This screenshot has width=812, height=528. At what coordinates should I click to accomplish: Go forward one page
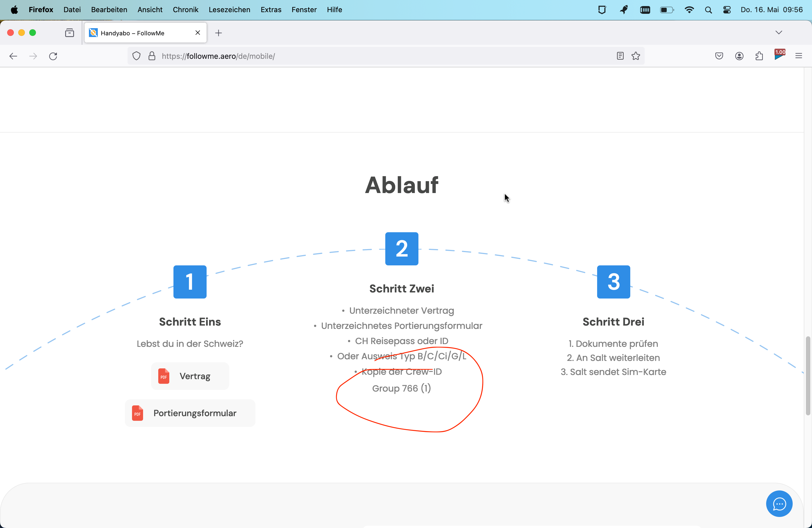[x=33, y=56]
